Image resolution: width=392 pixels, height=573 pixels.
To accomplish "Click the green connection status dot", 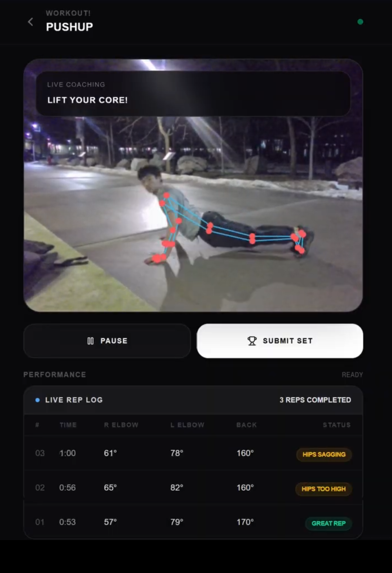I will click(360, 22).
